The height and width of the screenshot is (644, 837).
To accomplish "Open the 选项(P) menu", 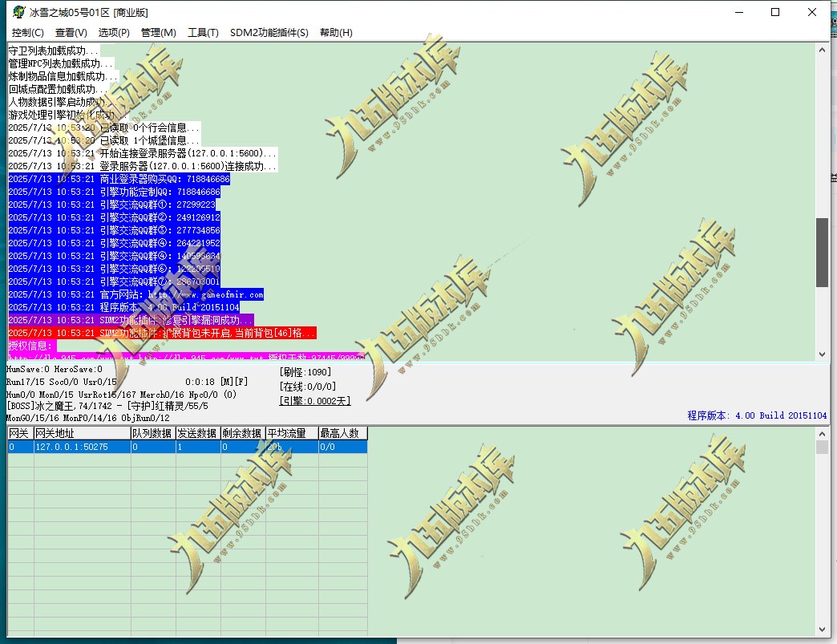I will (x=114, y=33).
